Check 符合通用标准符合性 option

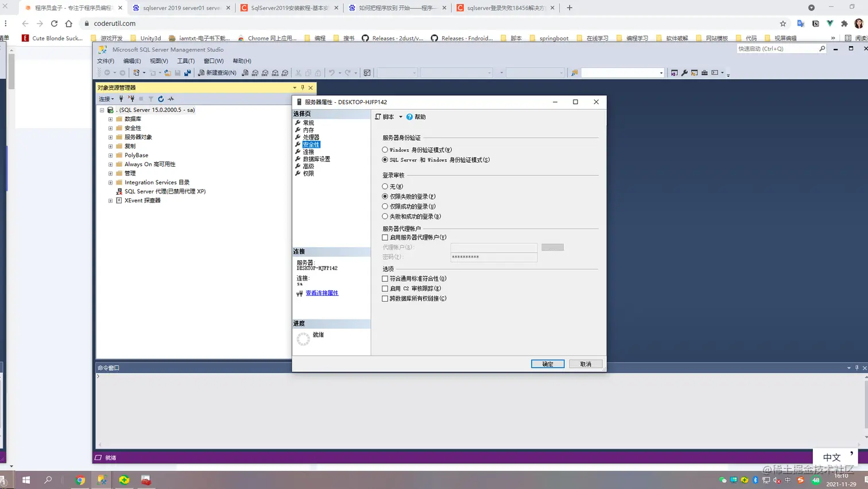point(385,279)
